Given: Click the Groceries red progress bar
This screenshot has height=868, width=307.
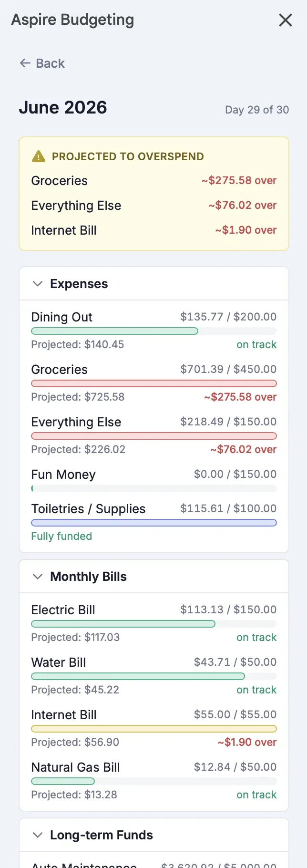Looking at the screenshot, I should click(154, 383).
